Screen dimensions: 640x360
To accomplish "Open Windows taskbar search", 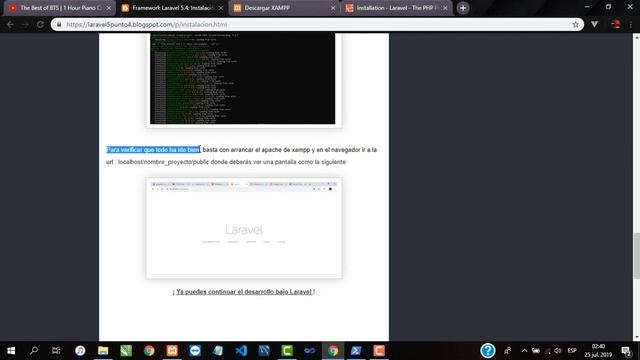I will 34,351.
